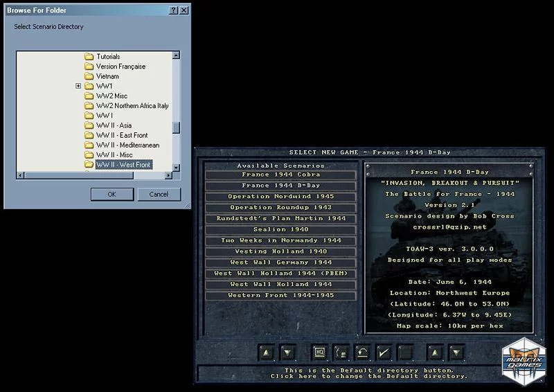Click the folder browse icon beside HQ button

click(x=341, y=353)
